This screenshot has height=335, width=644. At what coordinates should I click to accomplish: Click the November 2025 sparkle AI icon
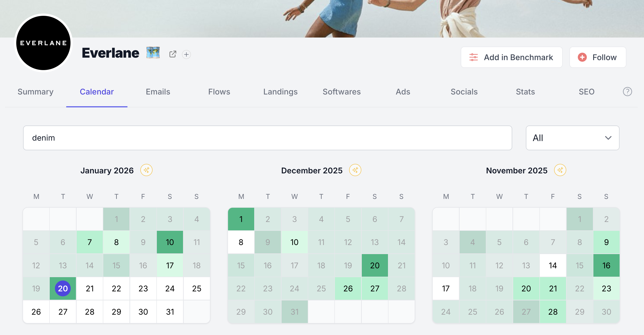[560, 170]
